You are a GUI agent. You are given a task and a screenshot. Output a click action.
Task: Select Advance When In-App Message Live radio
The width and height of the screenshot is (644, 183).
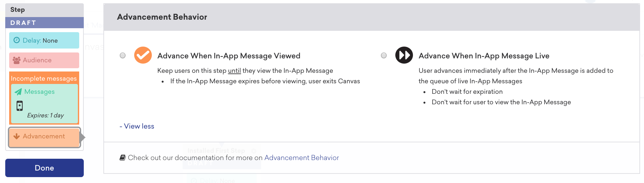(384, 55)
